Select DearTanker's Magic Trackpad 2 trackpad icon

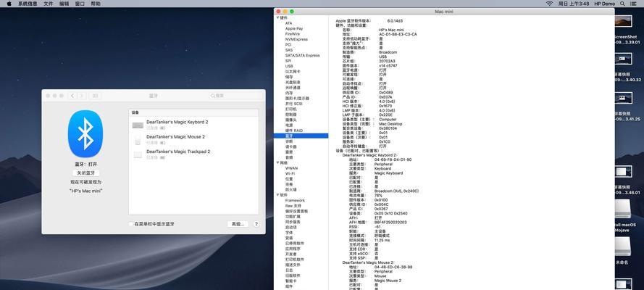point(138,154)
